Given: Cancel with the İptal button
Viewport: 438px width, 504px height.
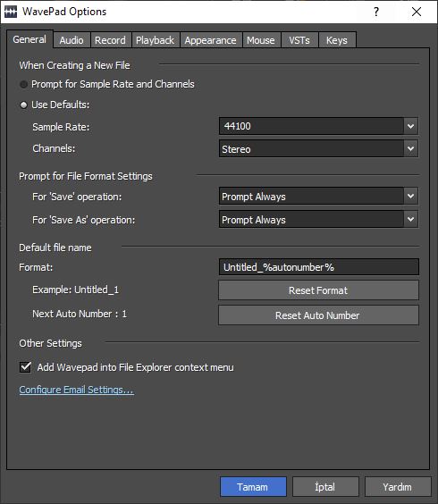Looking at the screenshot, I should point(325,487).
